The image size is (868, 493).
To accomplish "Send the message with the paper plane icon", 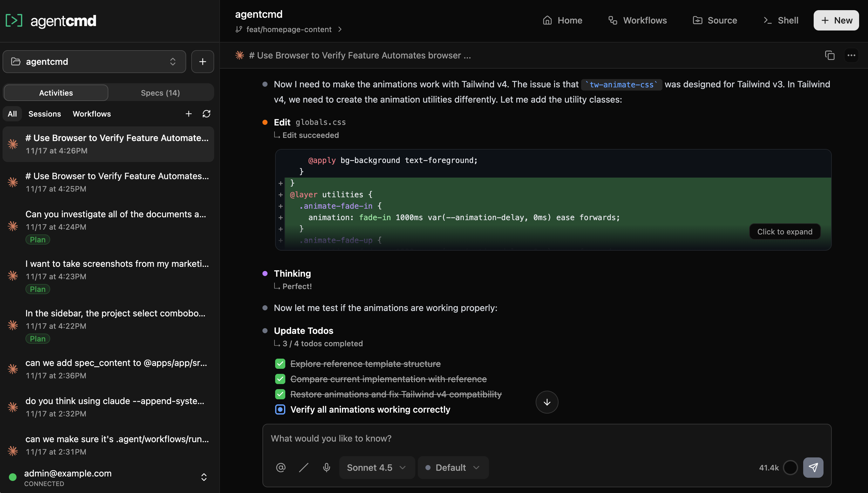I will pos(814,467).
